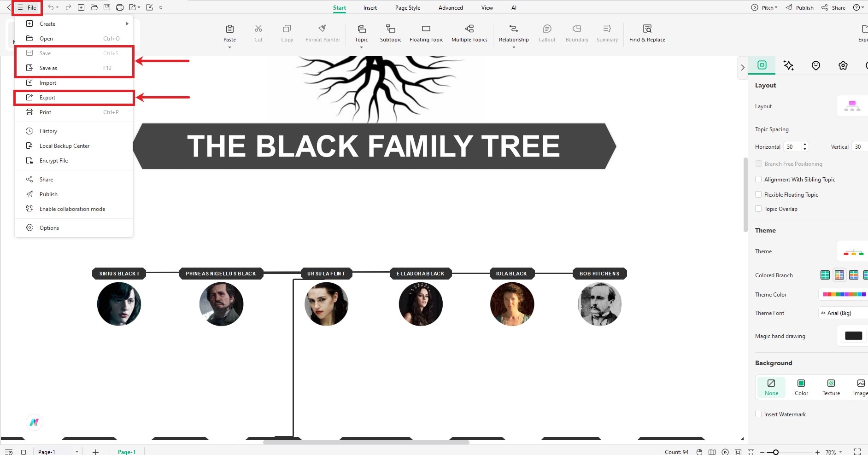Click the zoom slider handle

pos(776,452)
